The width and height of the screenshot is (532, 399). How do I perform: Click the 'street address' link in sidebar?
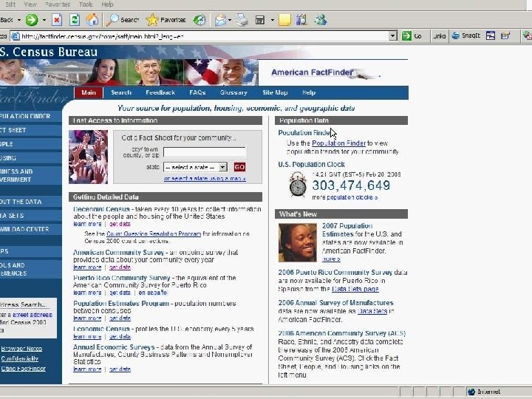coord(33,315)
